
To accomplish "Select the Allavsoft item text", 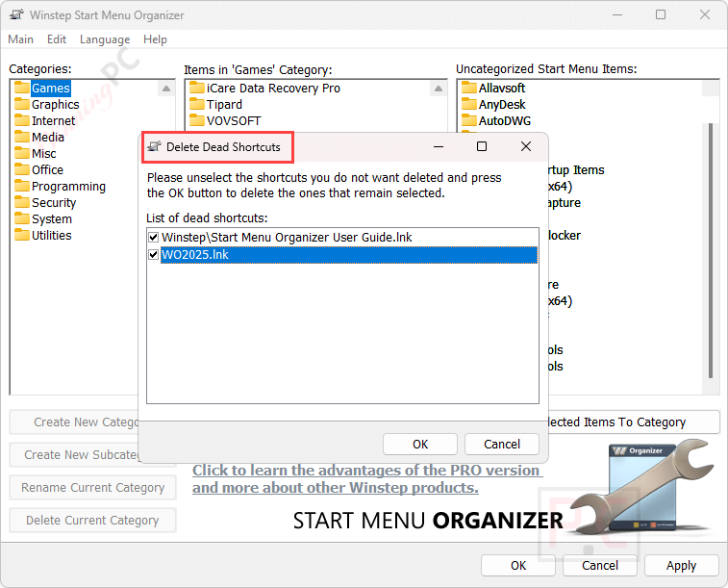I will click(x=502, y=88).
